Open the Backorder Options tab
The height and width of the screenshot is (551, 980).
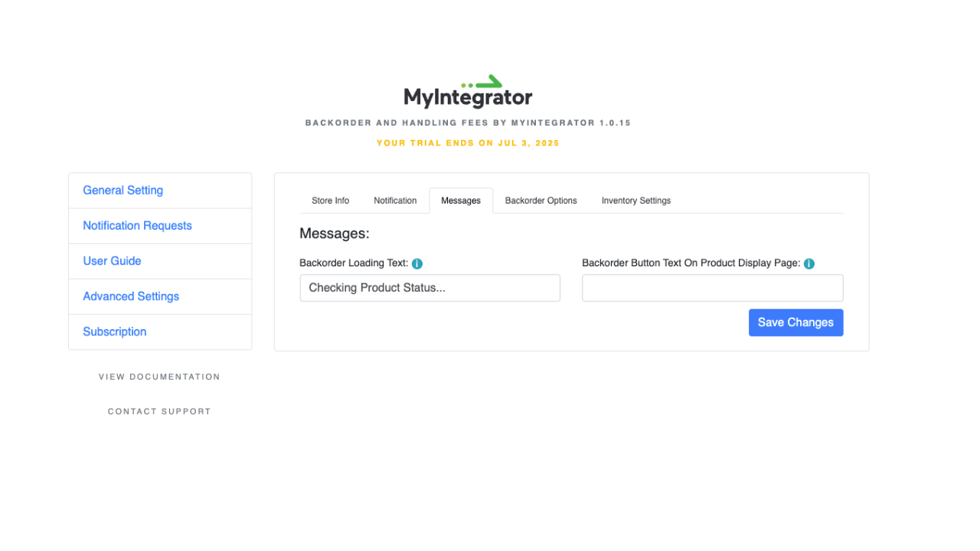541,201
